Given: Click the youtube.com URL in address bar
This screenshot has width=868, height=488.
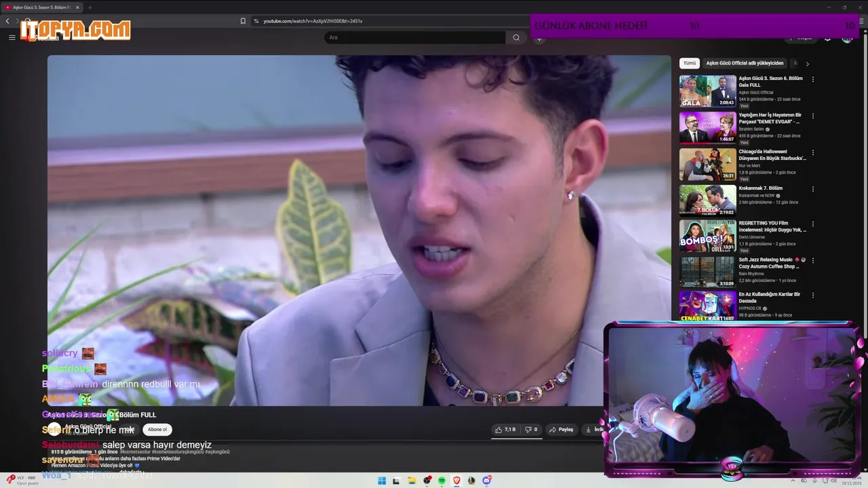Looking at the screenshot, I should [313, 21].
